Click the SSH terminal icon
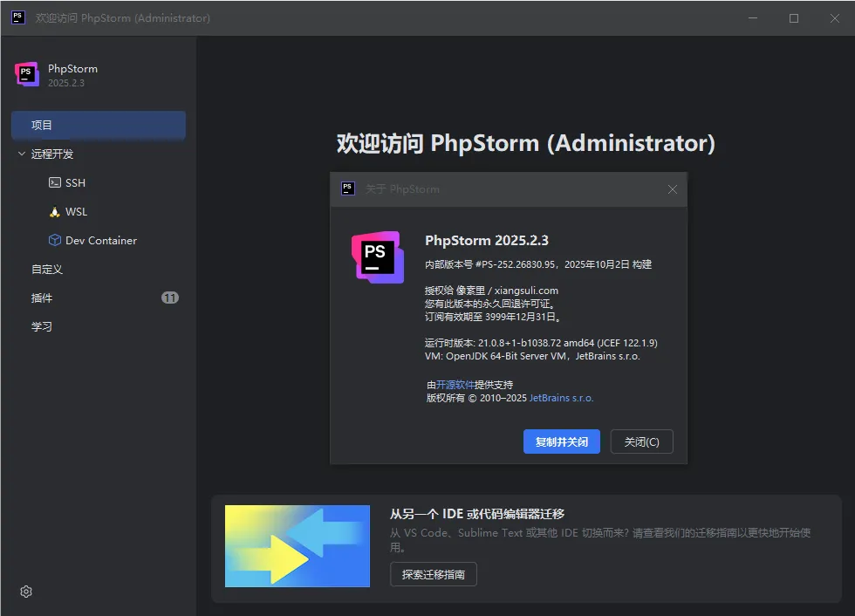This screenshot has width=855, height=616. 55,183
